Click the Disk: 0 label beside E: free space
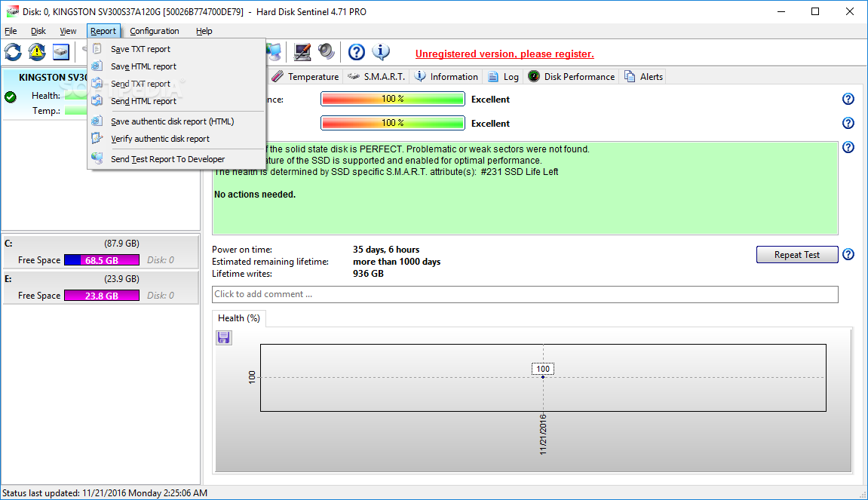 point(161,296)
